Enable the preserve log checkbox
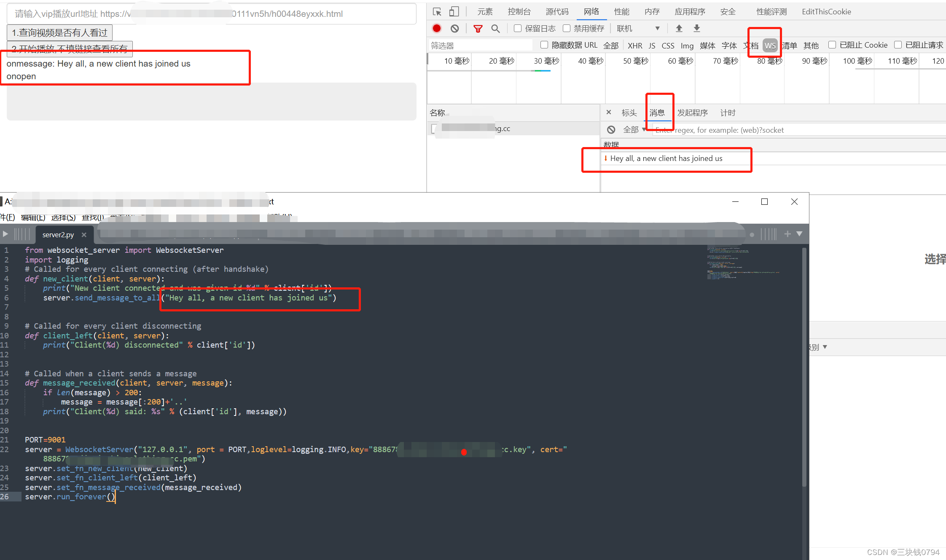The image size is (946, 560). (x=518, y=28)
